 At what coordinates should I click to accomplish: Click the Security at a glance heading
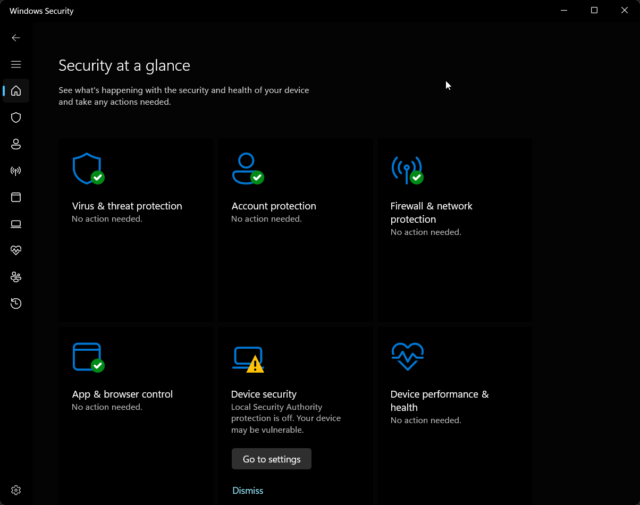[124, 66]
